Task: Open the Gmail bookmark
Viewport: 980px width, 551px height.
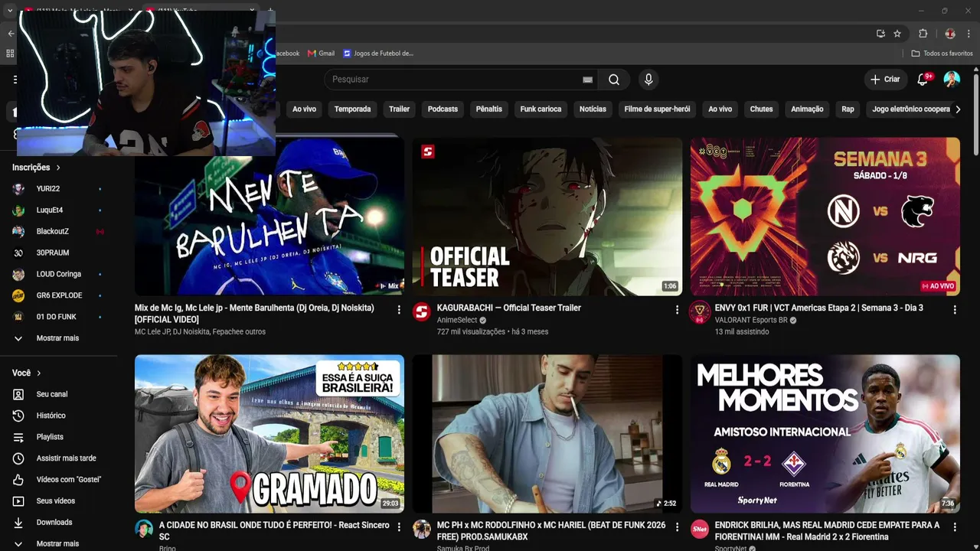Action: click(321, 54)
